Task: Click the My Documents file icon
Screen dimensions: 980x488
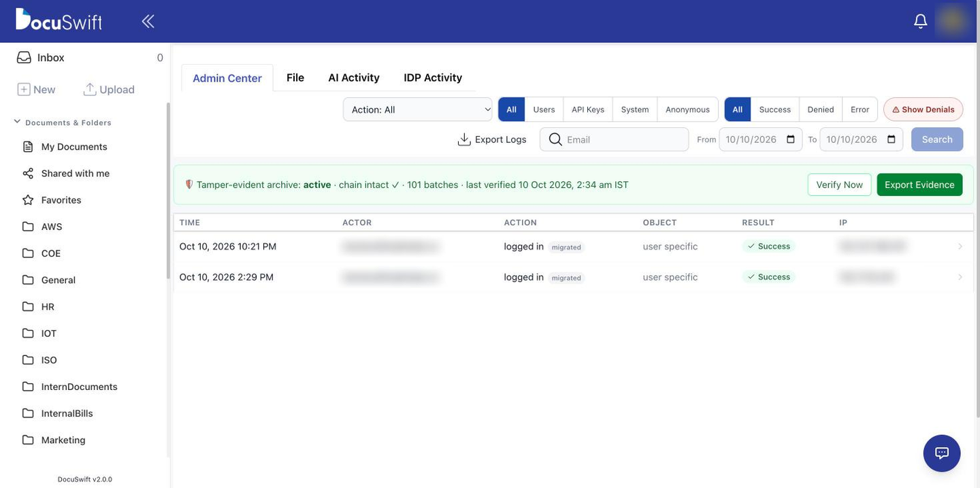Action: pyautogui.click(x=28, y=146)
